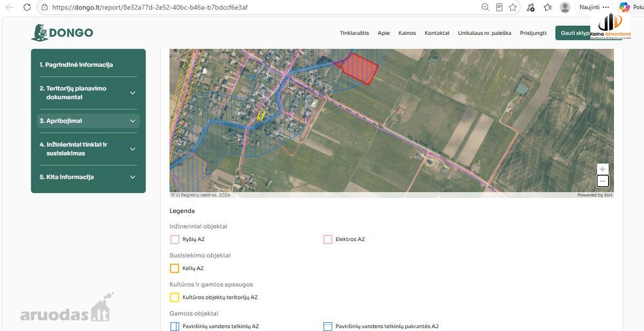644x331 pixels.
Task: Open the browser three-dot settings menu
Action: [x=606, y=8]
